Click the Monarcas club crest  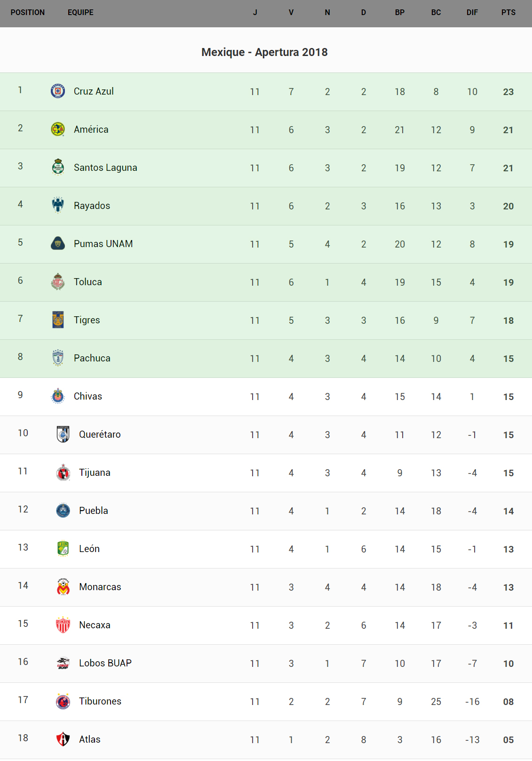click(x=63, y=586)
